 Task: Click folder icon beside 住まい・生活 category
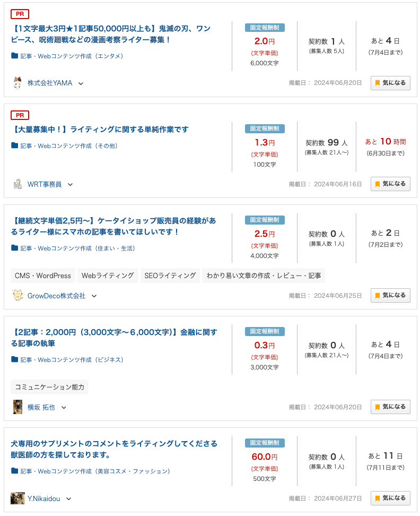click(x=15, y=248)
